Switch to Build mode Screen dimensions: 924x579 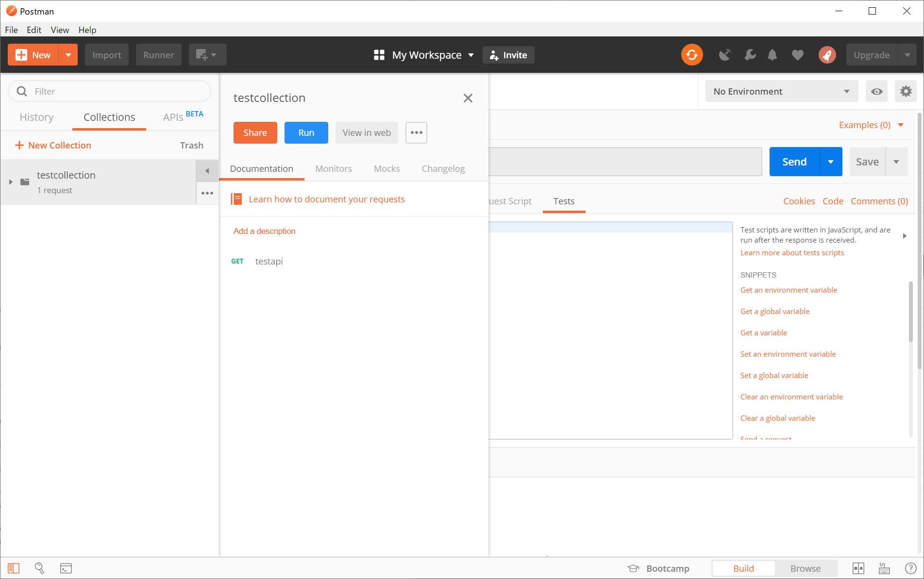tap(743, 568)
